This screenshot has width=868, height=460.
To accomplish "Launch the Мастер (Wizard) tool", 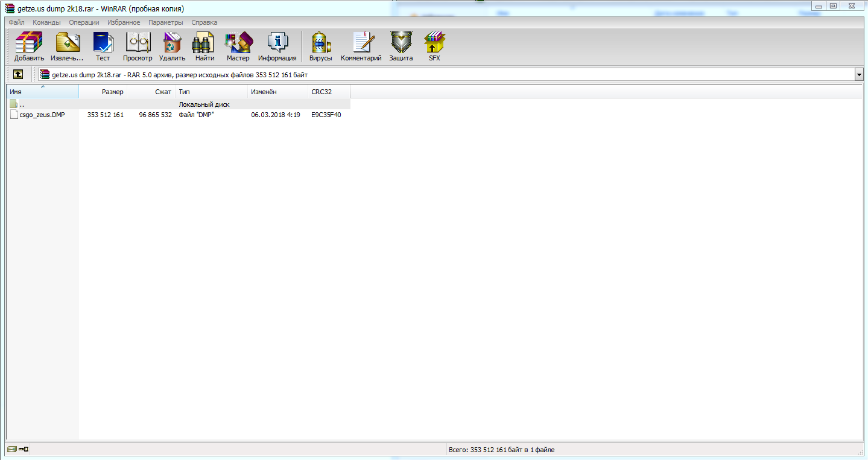I will point(238,46).
